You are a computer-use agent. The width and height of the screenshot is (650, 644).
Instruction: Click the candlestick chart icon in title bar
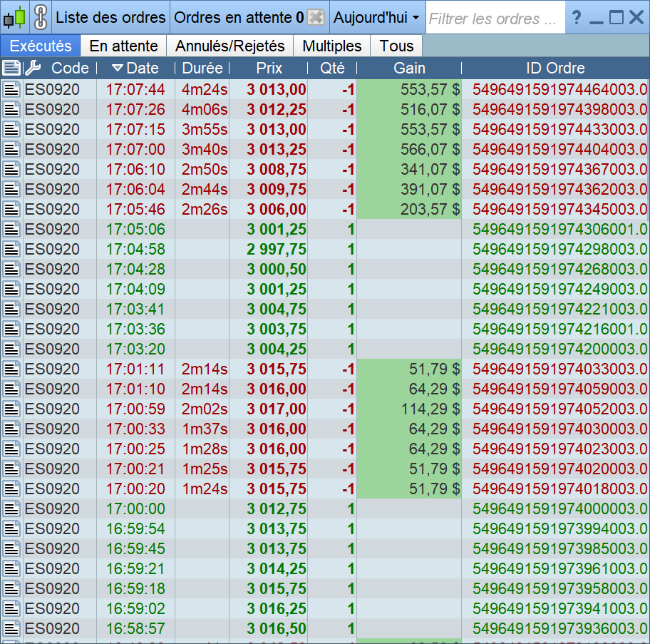[14, 17]
